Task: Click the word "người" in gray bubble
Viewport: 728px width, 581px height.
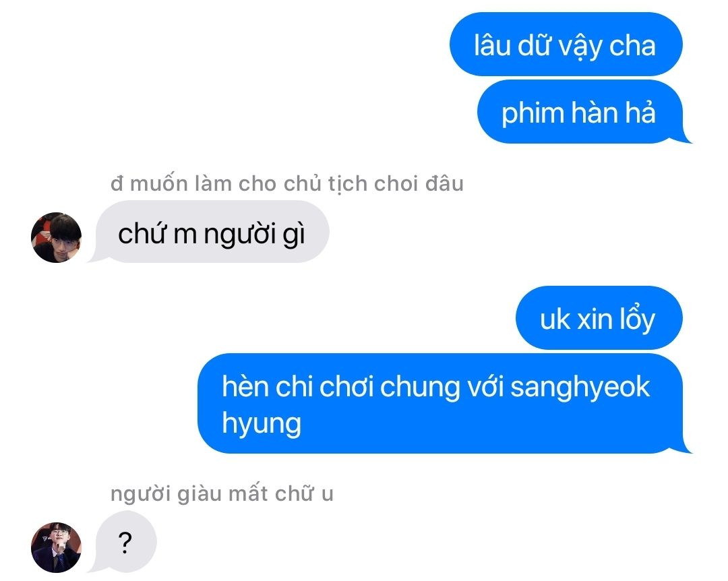Action: (240, 234)
